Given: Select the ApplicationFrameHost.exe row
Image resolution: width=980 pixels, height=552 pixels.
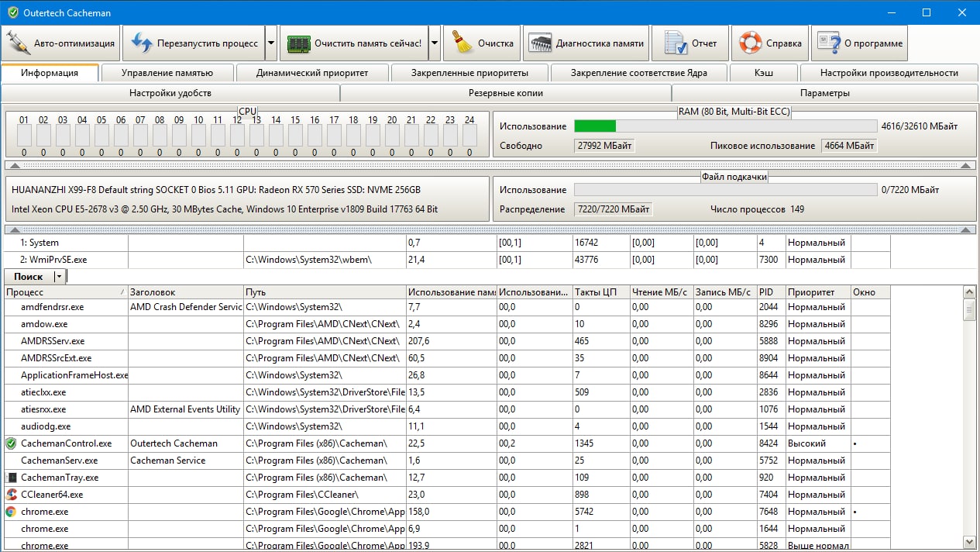Looking at the screenshot, I should [x=447, y=375].
